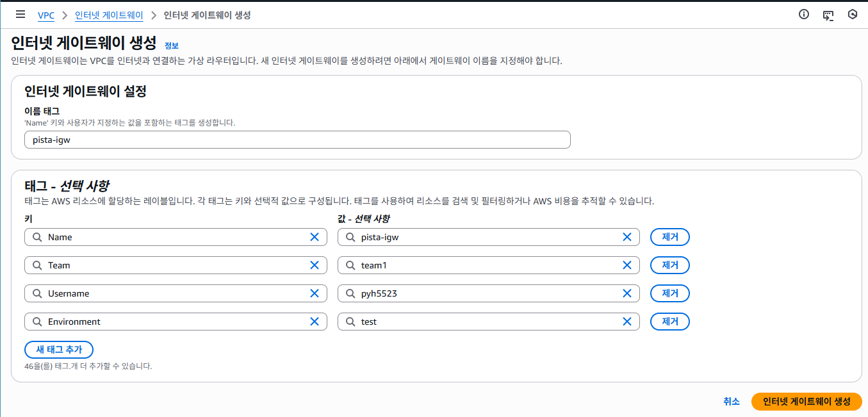
Task: Cancel with the 취소 button
Action: coord(732,402)
